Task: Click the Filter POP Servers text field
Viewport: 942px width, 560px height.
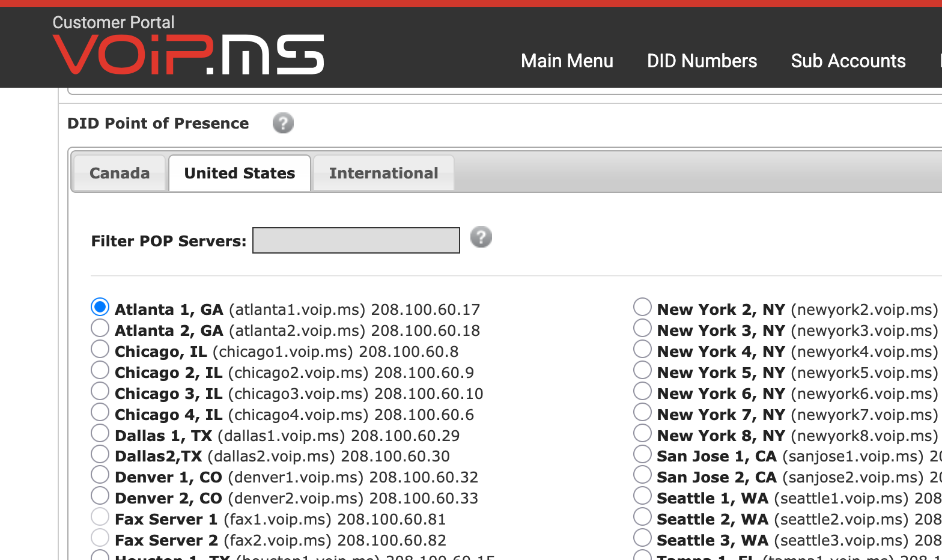Action: 356,240
